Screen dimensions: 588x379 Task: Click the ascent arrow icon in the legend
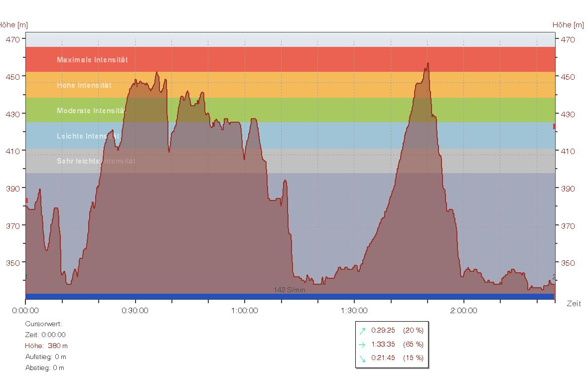coord(362,330)
